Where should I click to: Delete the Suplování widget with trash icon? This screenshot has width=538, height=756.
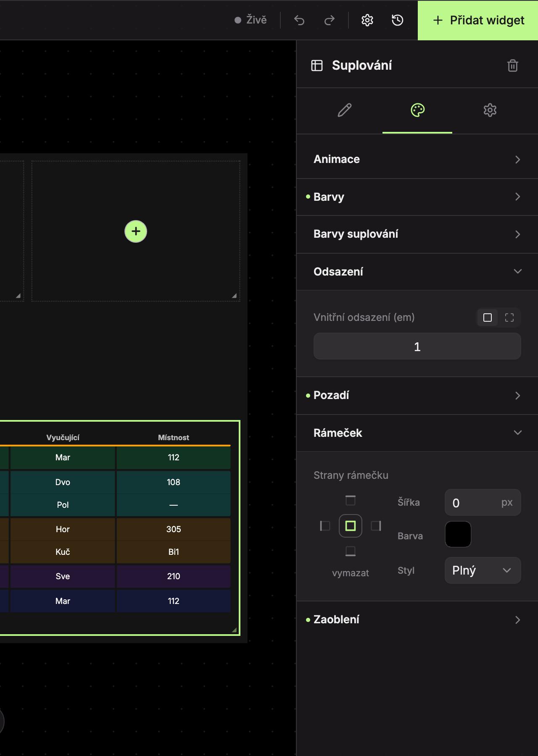(x=513, y=66)
